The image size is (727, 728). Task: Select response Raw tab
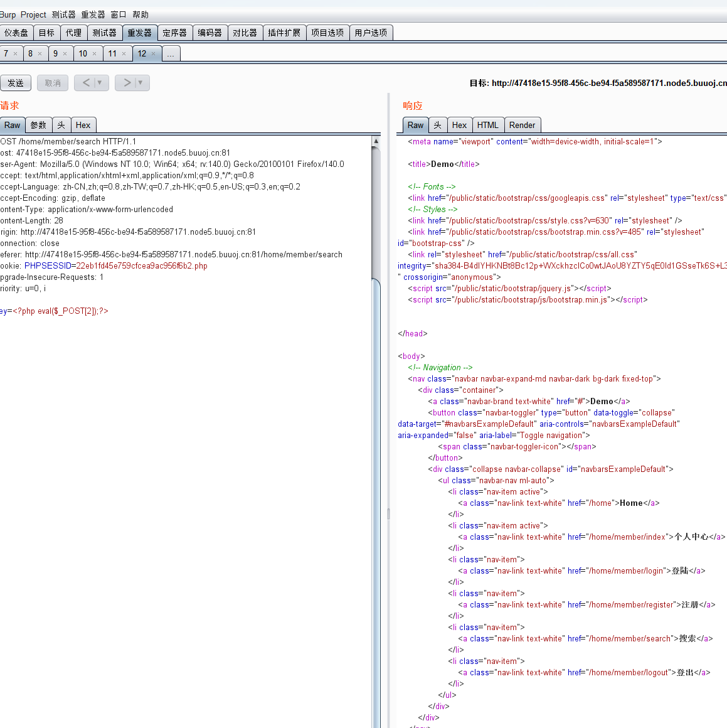415,125
